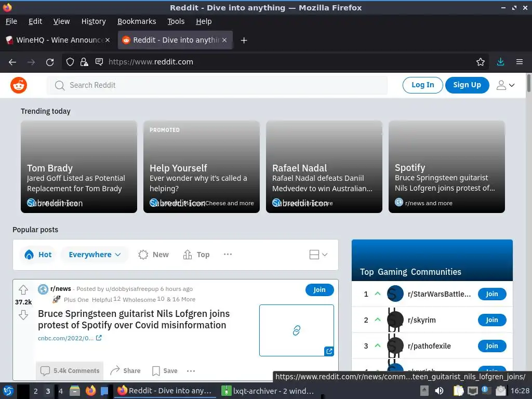The image size is (532, 399).
Task: Open the post's more options ellipsis
Action: click(191, 371)
